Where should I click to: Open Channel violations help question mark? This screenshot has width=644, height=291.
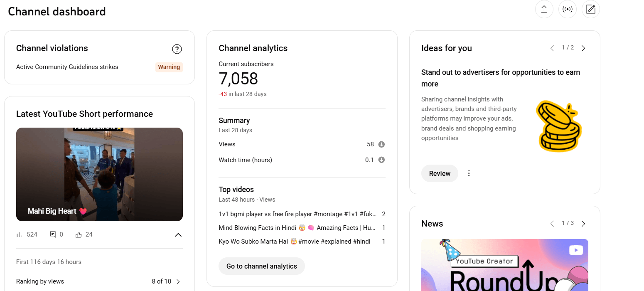pos(177,49)
